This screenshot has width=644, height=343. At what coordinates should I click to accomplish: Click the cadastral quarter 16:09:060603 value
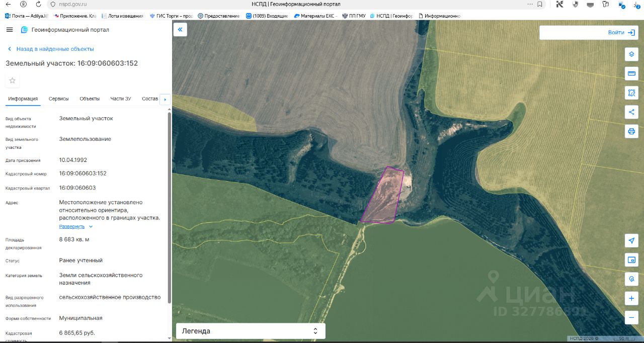click(x=77, y=188)
